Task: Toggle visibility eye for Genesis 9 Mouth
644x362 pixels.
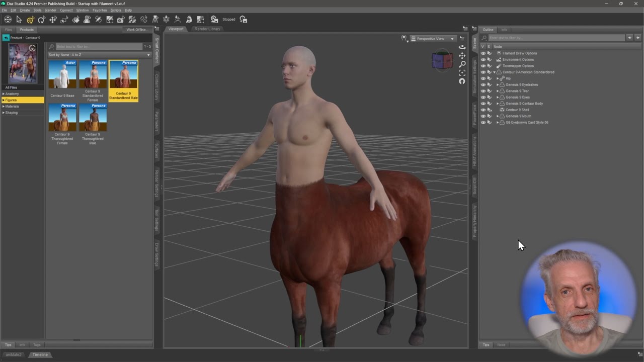Action: point(483,116)
